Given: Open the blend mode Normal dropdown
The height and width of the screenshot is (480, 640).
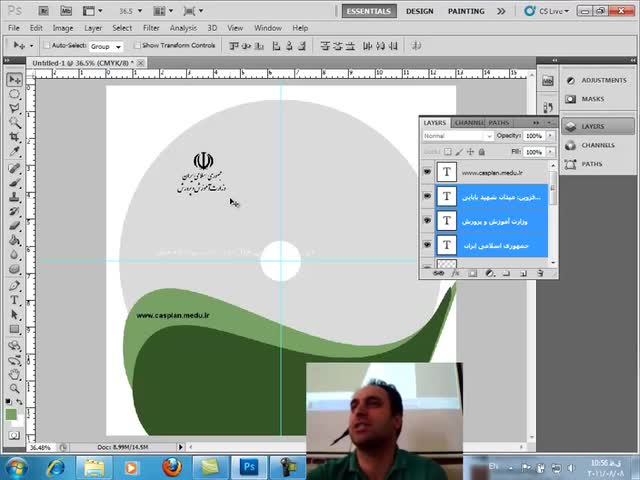Looking at the screenshot, I should coord(458,136).
